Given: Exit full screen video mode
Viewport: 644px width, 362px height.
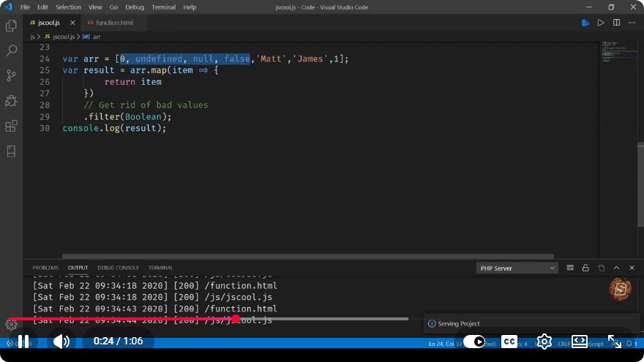Looking at the screenshot, I should [x=615, y=342].
